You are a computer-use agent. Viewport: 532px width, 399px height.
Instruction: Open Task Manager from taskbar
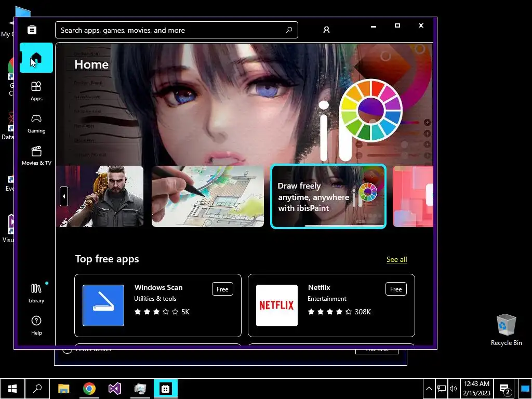tap(140, 389)
